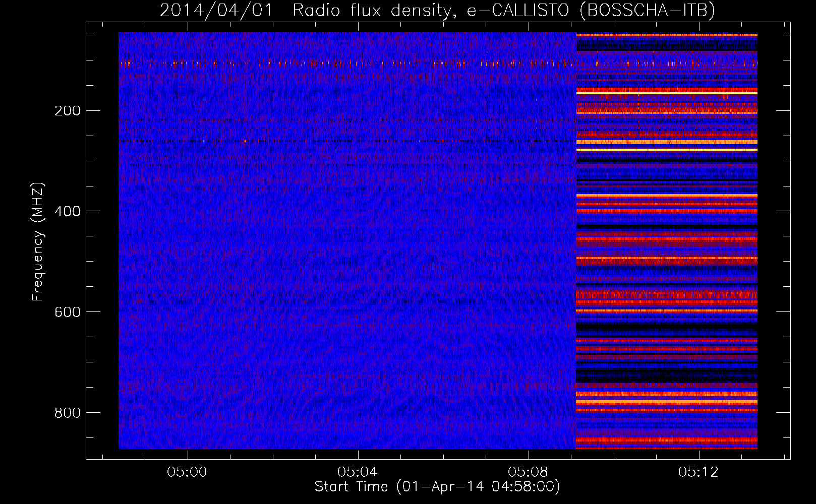Click the '05:00' time axis label
816x504 pixels.
tap(187, 472)
